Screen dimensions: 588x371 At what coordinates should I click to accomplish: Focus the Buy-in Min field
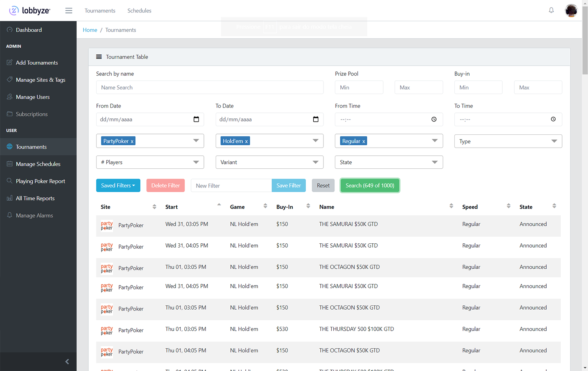click(x=478, y=87)
